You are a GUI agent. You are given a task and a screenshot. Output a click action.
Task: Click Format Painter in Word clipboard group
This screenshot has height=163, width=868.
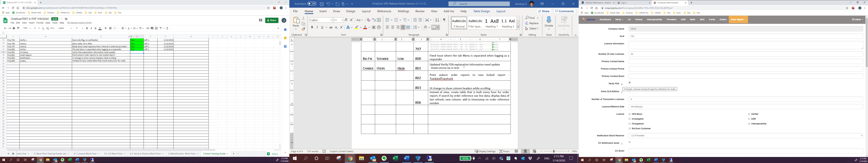click(303, 29)
